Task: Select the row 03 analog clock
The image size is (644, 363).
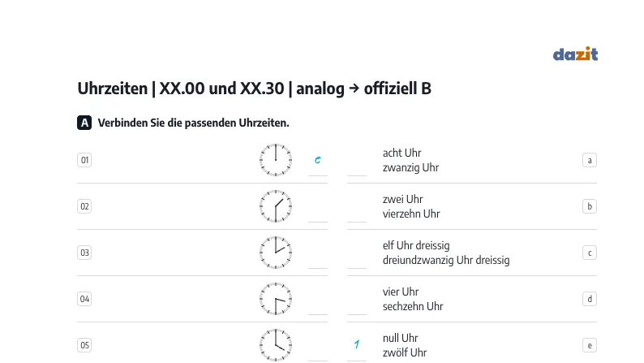Action: [276, 253]
